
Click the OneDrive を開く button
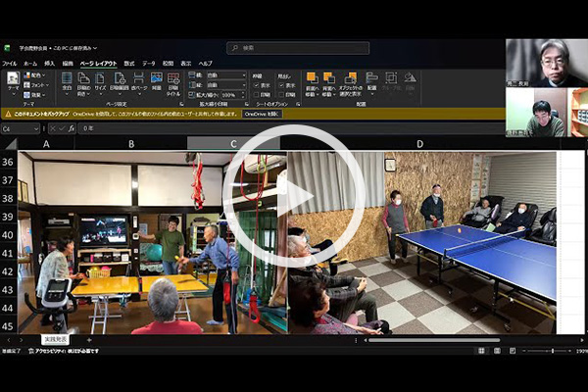click(x=261, y=114)
